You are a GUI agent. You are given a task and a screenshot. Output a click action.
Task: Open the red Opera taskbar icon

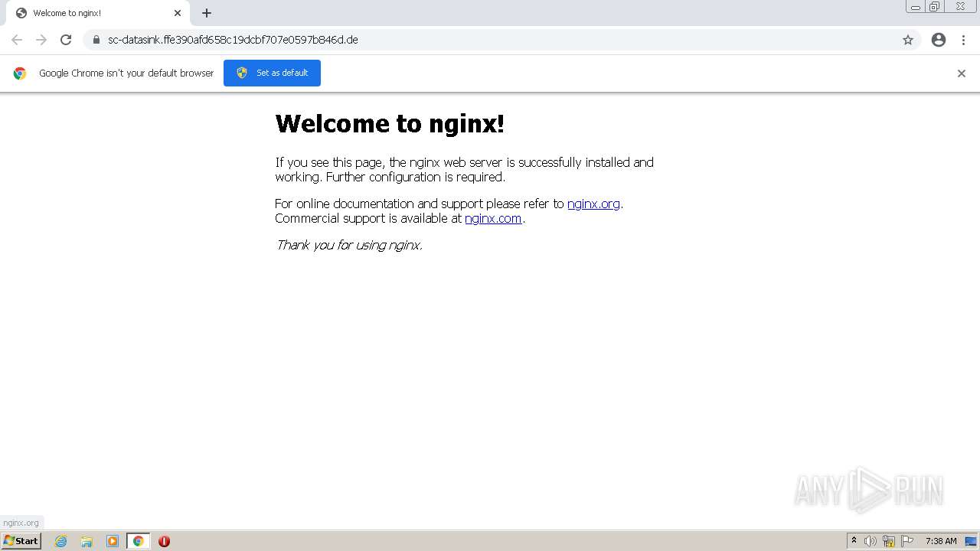coord(164,541)
